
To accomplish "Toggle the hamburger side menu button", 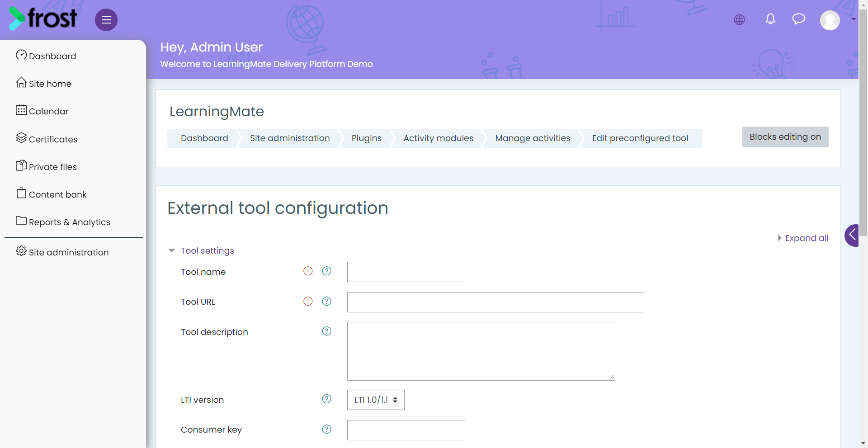I will tap(106, 20).
